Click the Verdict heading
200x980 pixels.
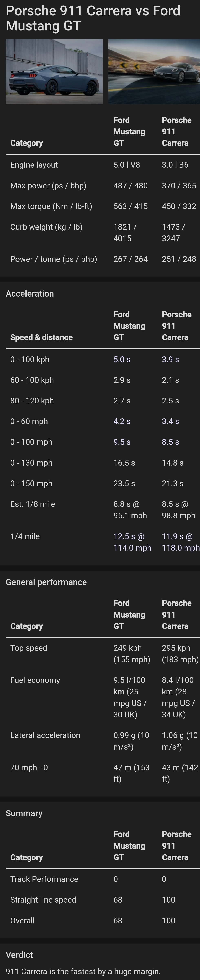19,955
